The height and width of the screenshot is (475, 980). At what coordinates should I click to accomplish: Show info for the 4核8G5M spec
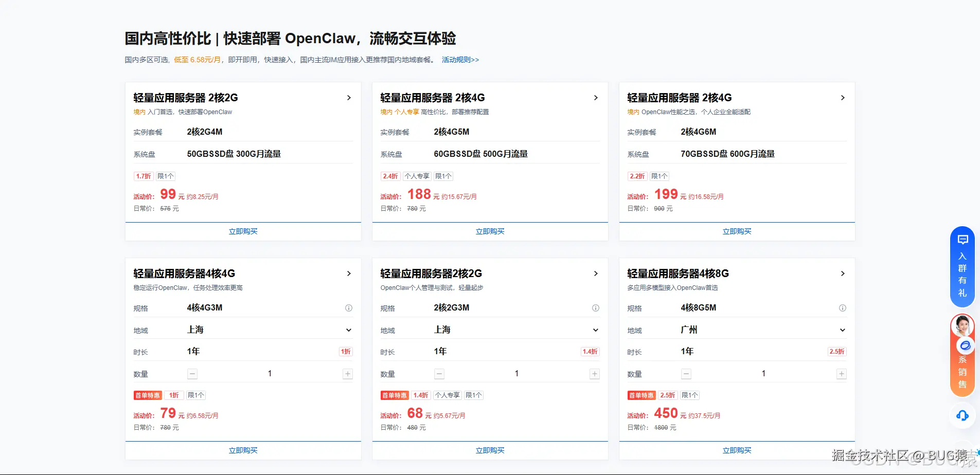[843, 308]
